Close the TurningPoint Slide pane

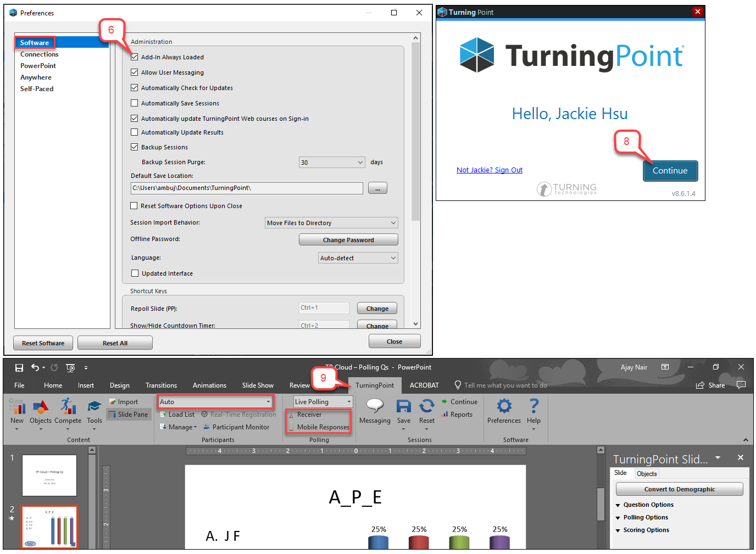click(740, 457)
